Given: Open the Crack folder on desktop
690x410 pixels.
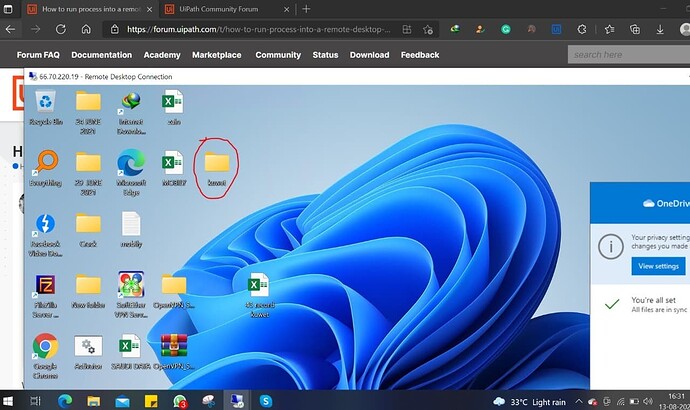Looking at the screenshot, I should [x=88, y=230].
